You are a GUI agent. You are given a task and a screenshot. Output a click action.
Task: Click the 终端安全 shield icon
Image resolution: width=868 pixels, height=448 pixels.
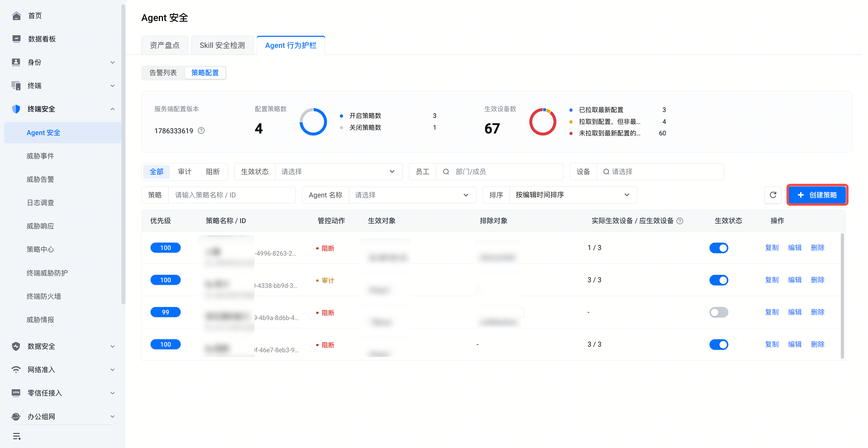coord(16,109)
